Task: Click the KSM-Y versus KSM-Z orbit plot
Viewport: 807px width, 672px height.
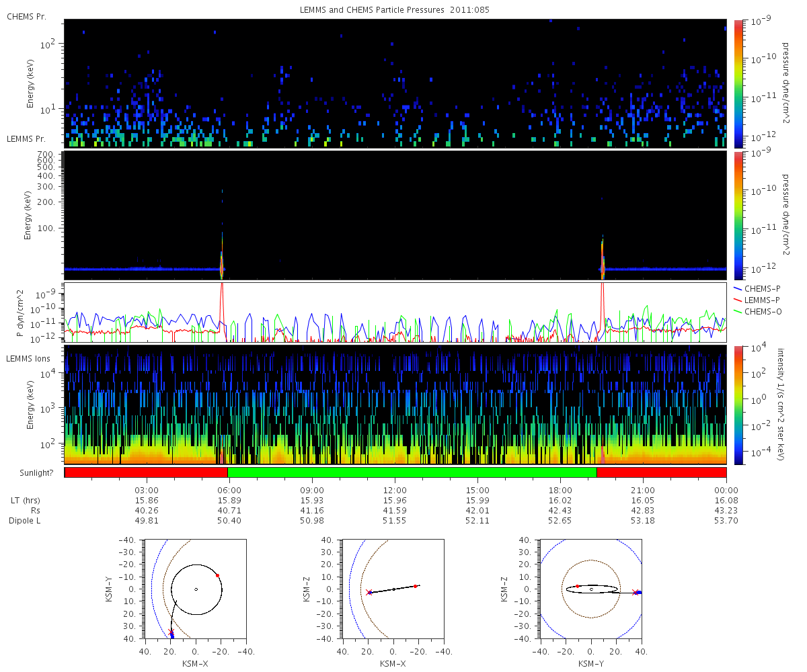Action: (590, 589)
